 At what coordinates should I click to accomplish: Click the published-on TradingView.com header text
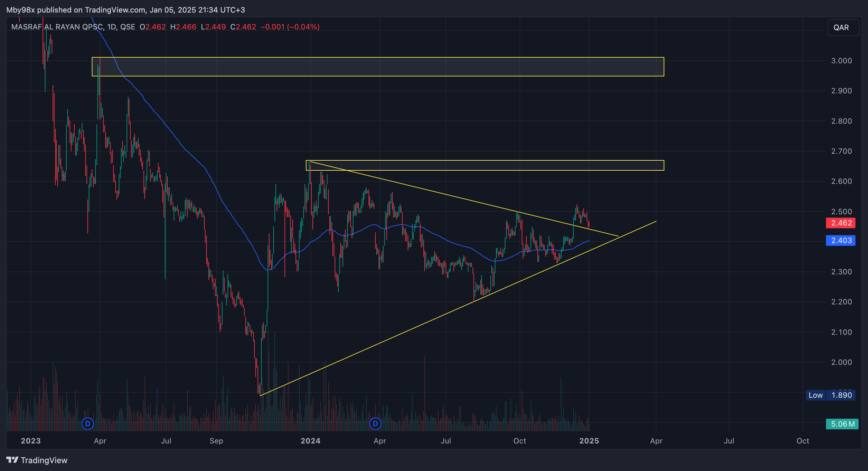pos(126,10)
